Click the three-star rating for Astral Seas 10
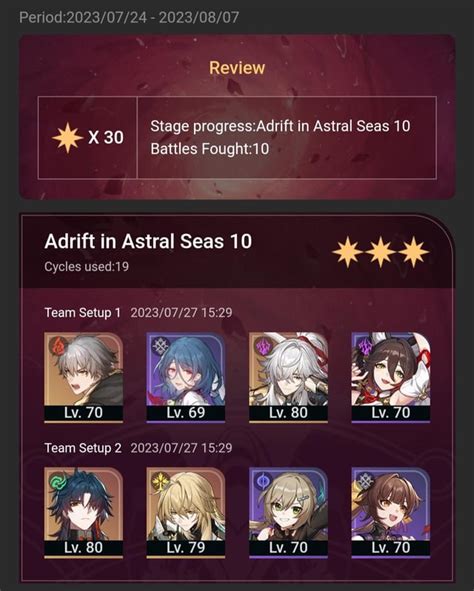Viewport: 474px width, 591px height. [381, 252]
